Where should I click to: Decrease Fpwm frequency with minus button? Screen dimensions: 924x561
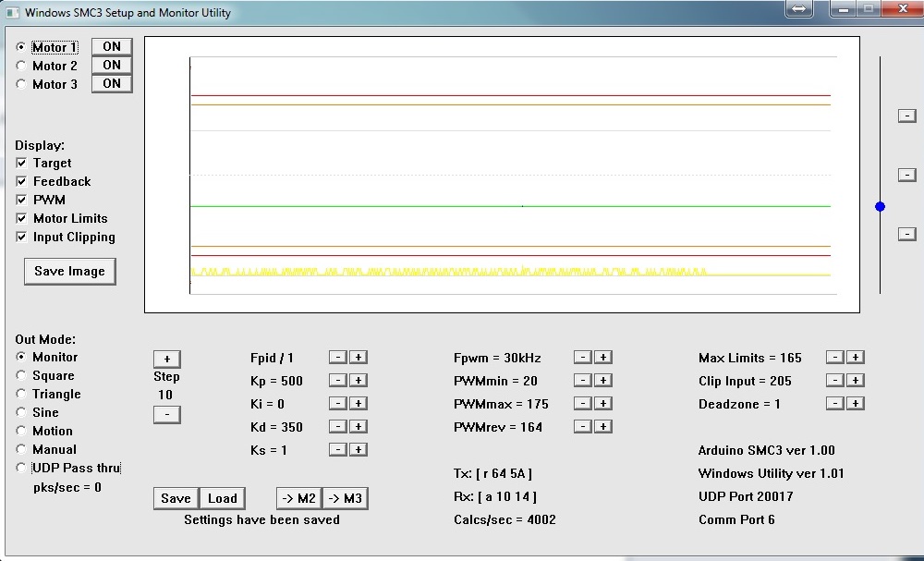pyautogui.click(x=583, y=357)
